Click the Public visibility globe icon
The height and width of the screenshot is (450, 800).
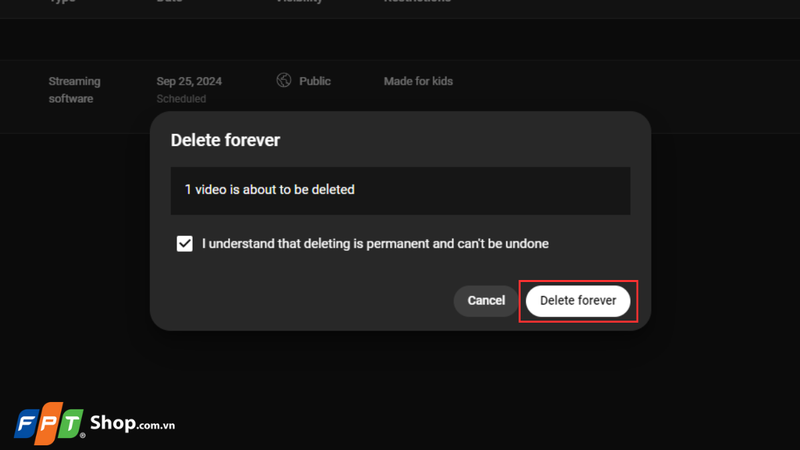tap(284, 80)
